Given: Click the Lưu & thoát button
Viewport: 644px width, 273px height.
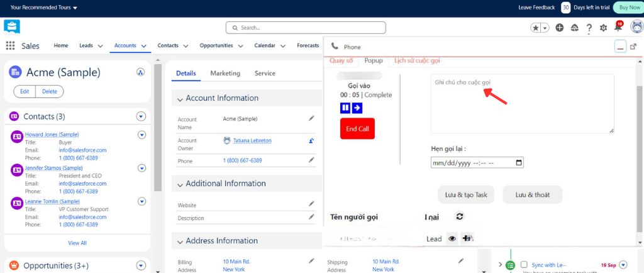Looking at the screenshot, I should 533,194.
